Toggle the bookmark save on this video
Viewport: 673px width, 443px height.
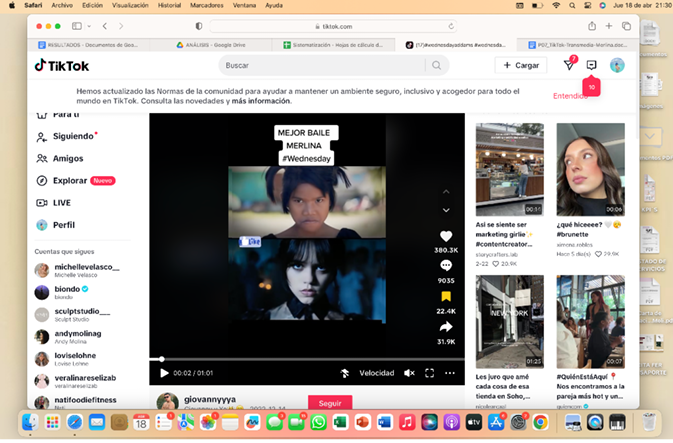[x=446, y=296]
